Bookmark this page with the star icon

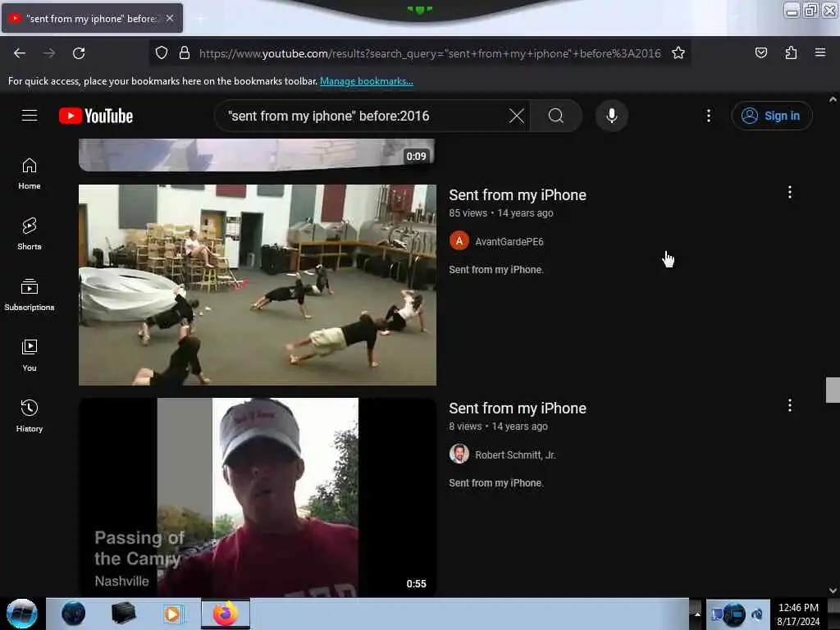[x=678, y=53]
